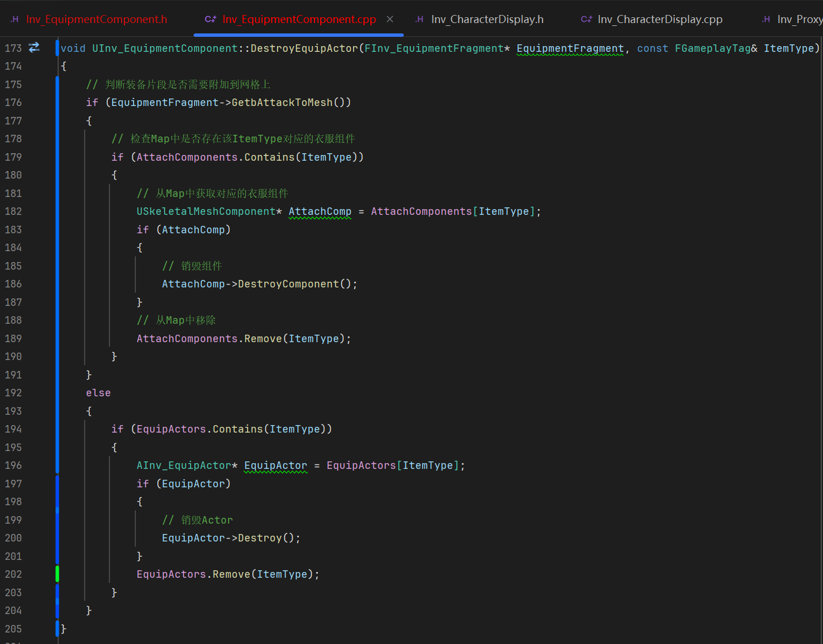
Task: Open the Inv_EquipmentComponent.h tab
Action: pos(97,19)
